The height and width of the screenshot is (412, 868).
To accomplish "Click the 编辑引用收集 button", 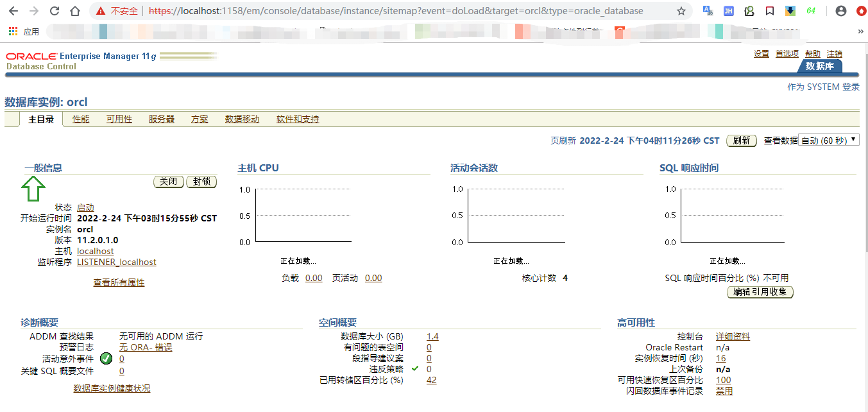I will pyautogui.click(x=760, y=292).
